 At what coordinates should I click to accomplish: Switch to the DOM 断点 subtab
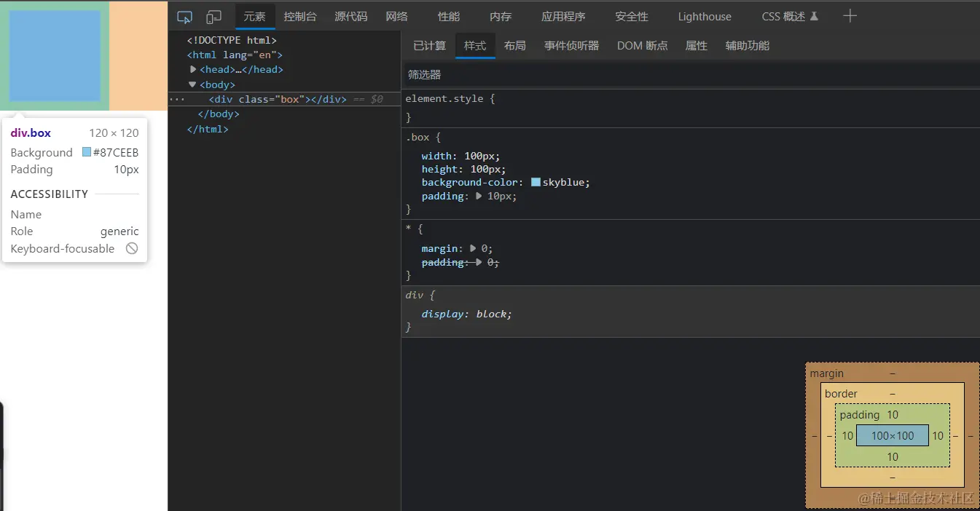tap(642, 45)
